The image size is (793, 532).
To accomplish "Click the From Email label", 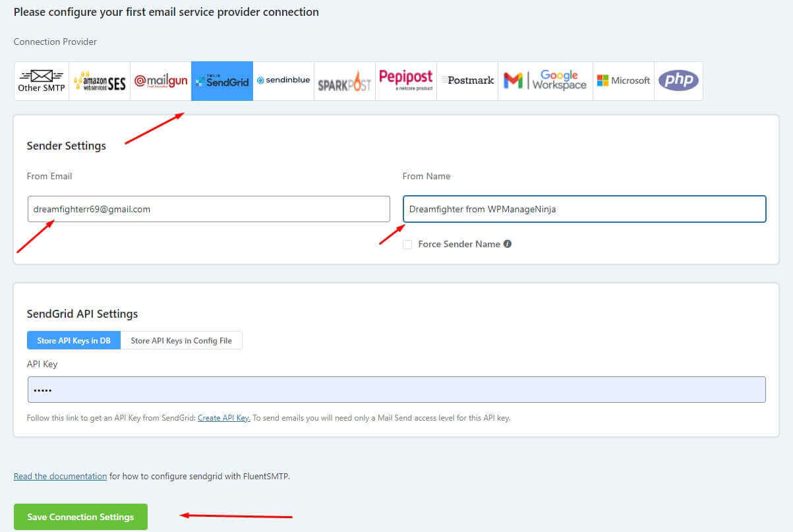I will coord(49,176).
